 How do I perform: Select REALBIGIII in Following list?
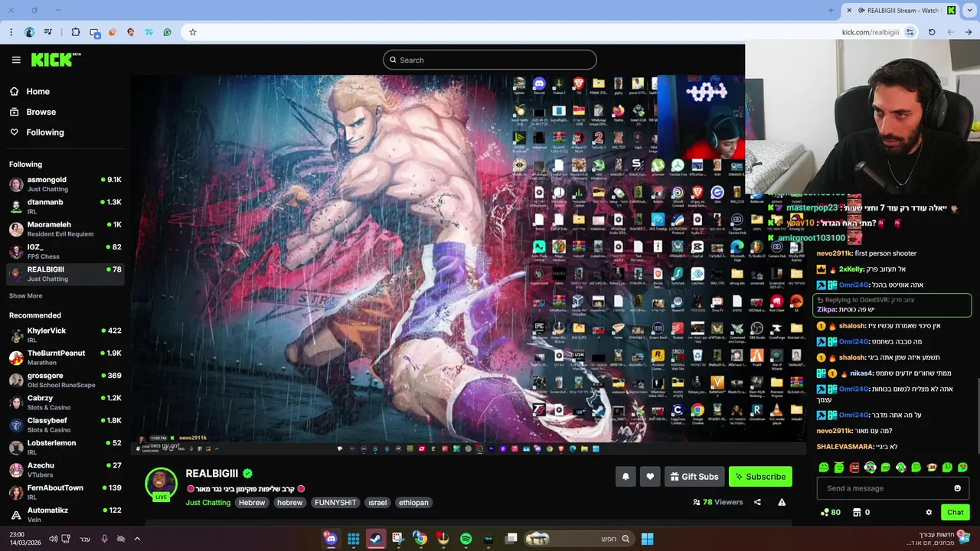coord(65,274)
